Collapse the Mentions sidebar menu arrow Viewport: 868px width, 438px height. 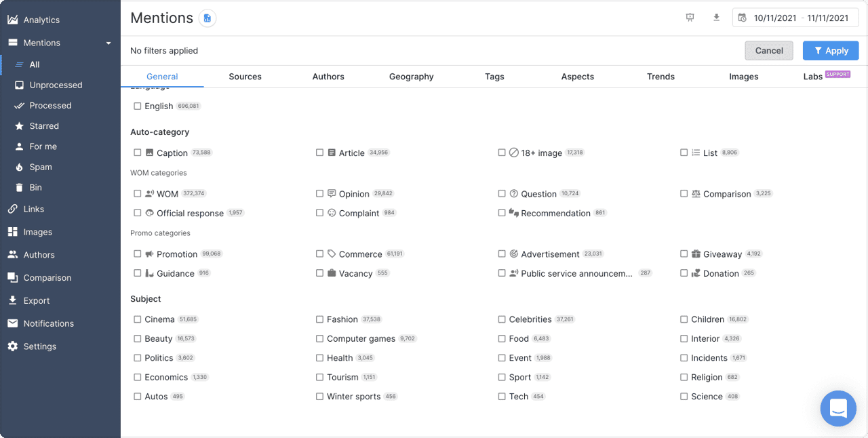(x=108, y=43)
